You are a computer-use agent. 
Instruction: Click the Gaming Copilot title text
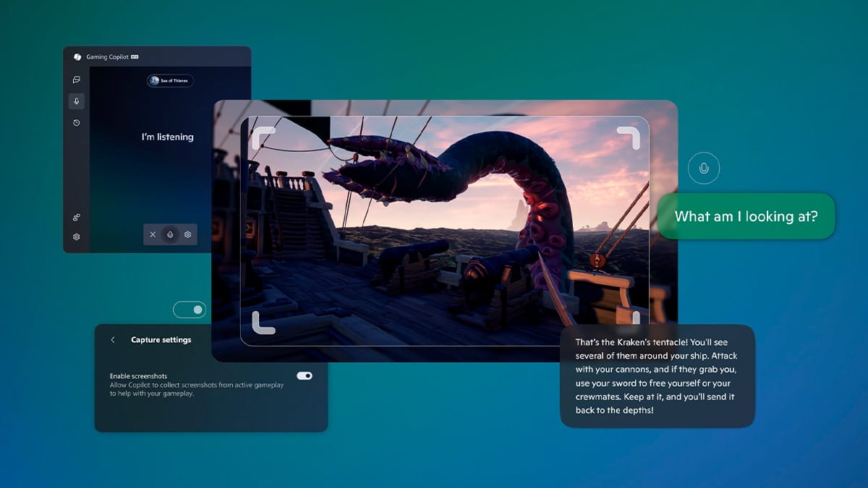coord(107,57)
